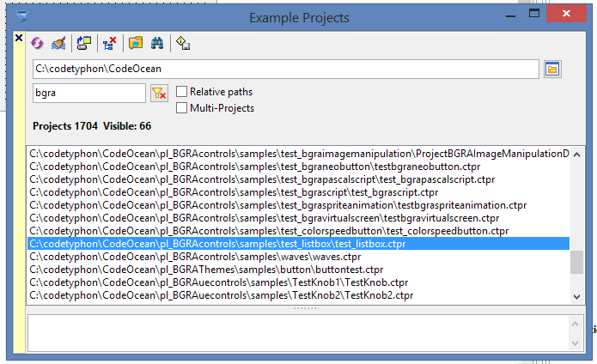The width and height of the screenshot is (597, 364).
Task: Click the project list scroll up arrow
Action: (x=577, y=155)
